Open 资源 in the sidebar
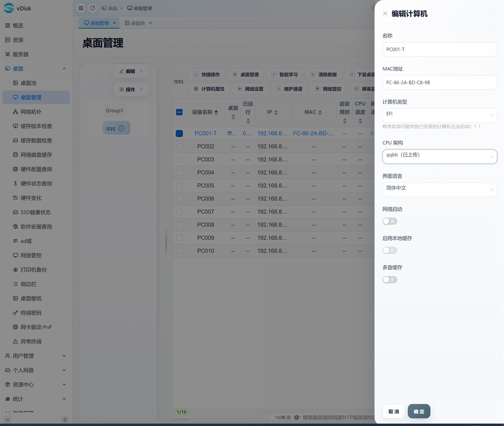The height and width of the screenshot is (426, 504). (36, 40)
